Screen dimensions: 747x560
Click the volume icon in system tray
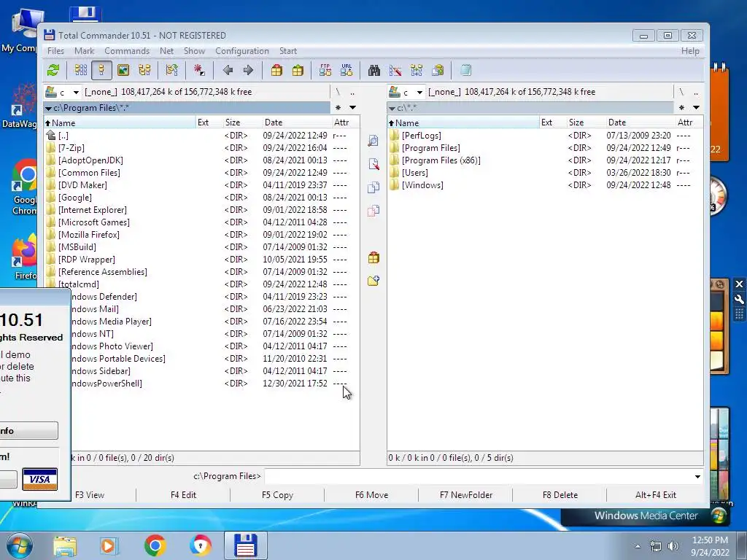673,546
